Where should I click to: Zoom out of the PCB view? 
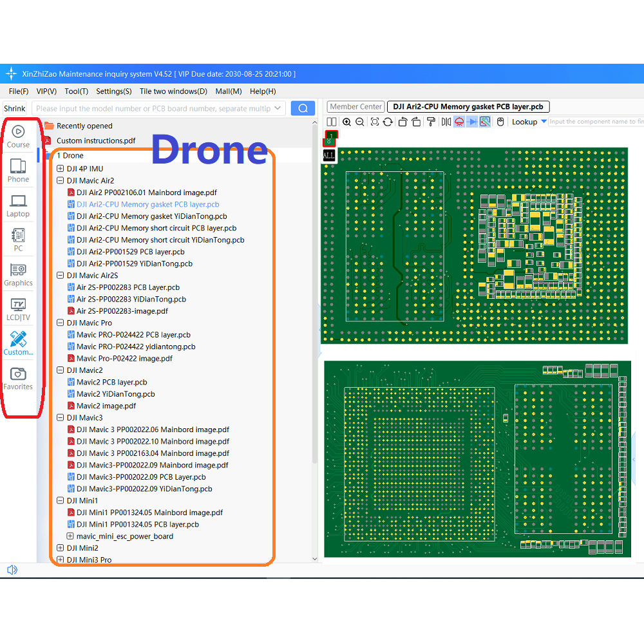(360, 122)
